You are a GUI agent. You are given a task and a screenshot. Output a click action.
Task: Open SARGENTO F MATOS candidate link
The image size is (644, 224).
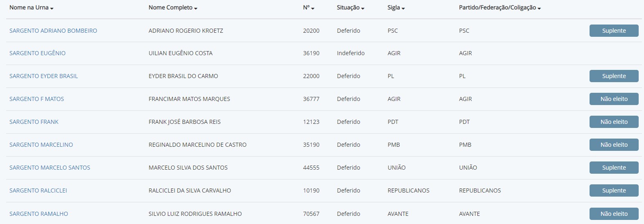pos(36,99)
